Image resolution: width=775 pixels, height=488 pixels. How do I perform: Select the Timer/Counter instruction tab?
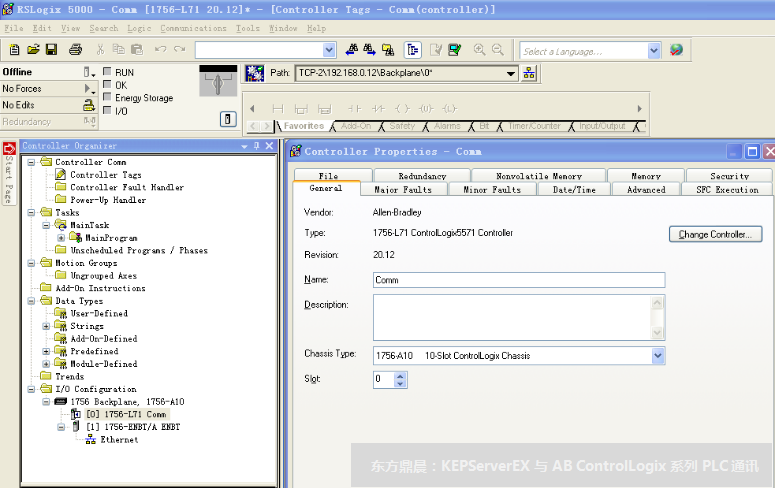pos(534,126)
